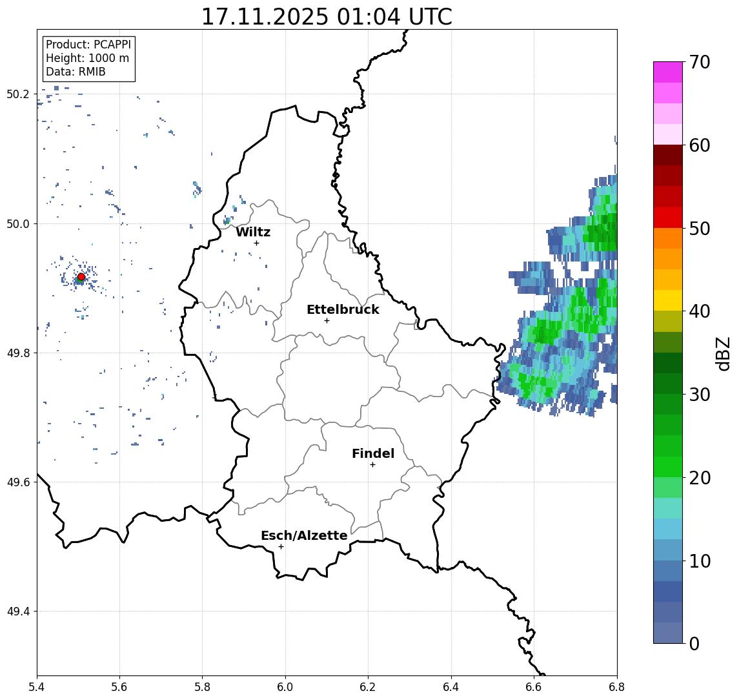Click the dBZ colorbar axis label
Image resolution: width=739 pixels, height=700 pixels.
723,353
